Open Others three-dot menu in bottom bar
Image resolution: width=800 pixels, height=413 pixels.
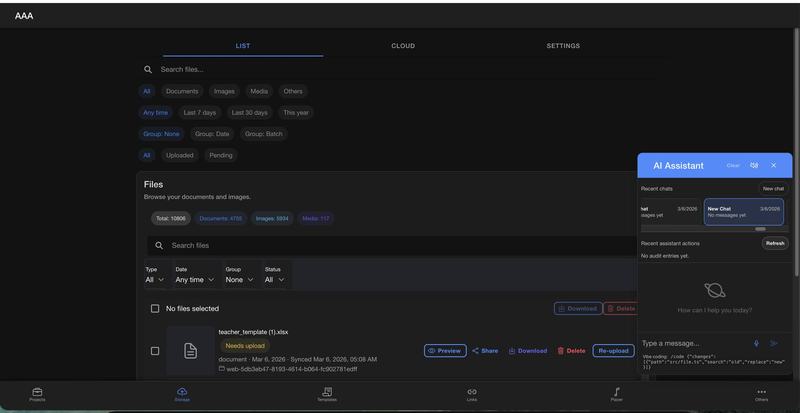pyautogui.click(x=761, y=394)
